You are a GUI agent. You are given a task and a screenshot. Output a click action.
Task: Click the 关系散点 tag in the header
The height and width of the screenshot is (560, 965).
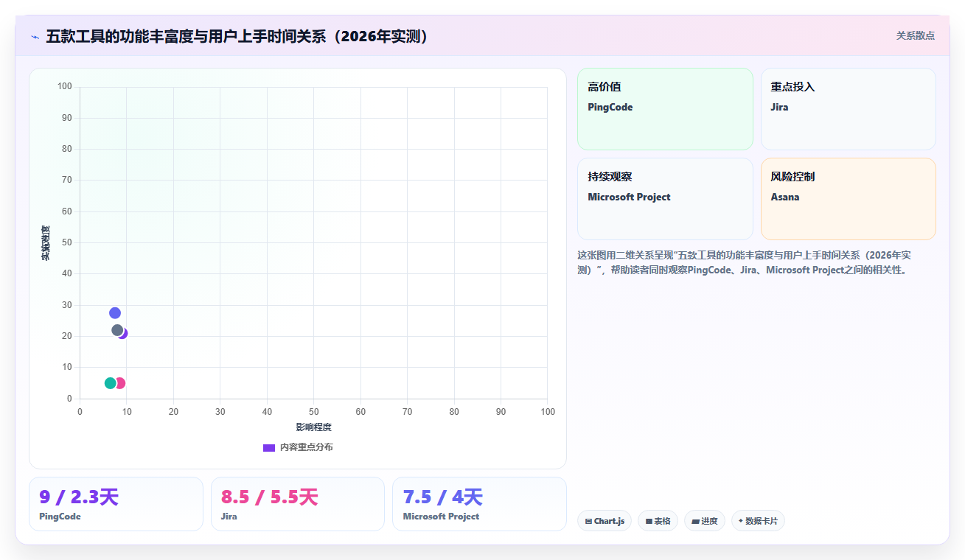[915, 35]
